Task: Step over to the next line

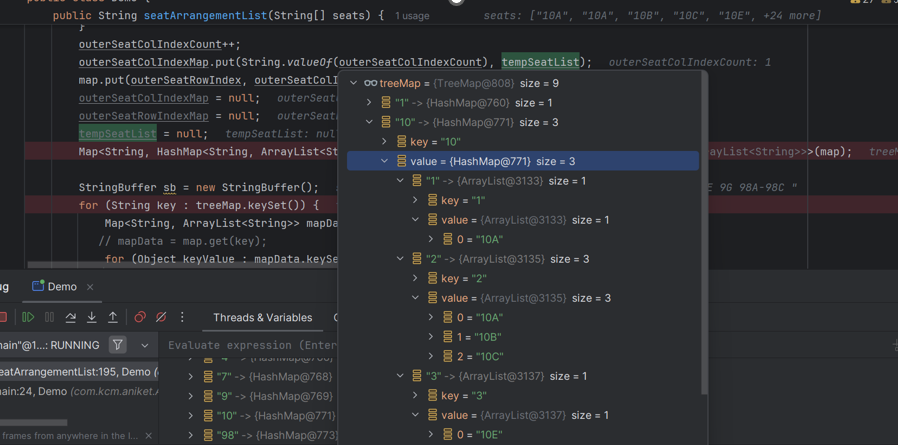Action: pyautogui.click(x=71, y=317)
